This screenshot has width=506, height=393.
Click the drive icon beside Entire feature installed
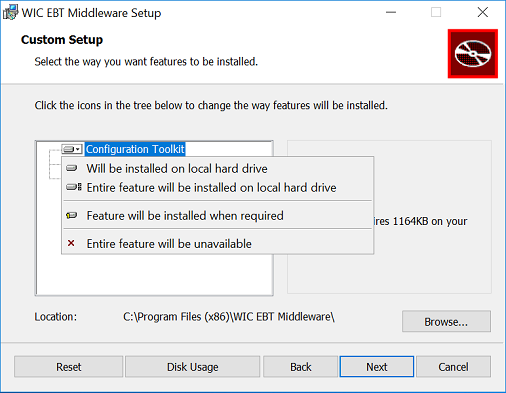point(73,187)
